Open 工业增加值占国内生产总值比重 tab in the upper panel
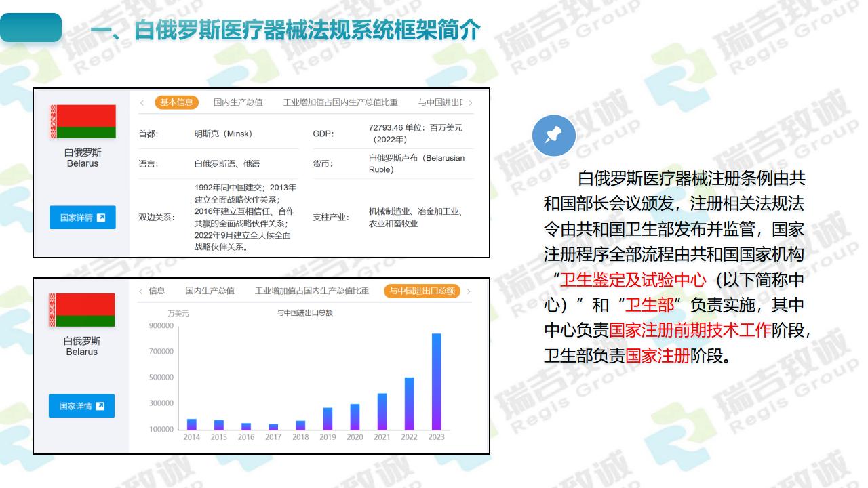The width and height of the screenshot is (868, 488). tap(340, 102)
